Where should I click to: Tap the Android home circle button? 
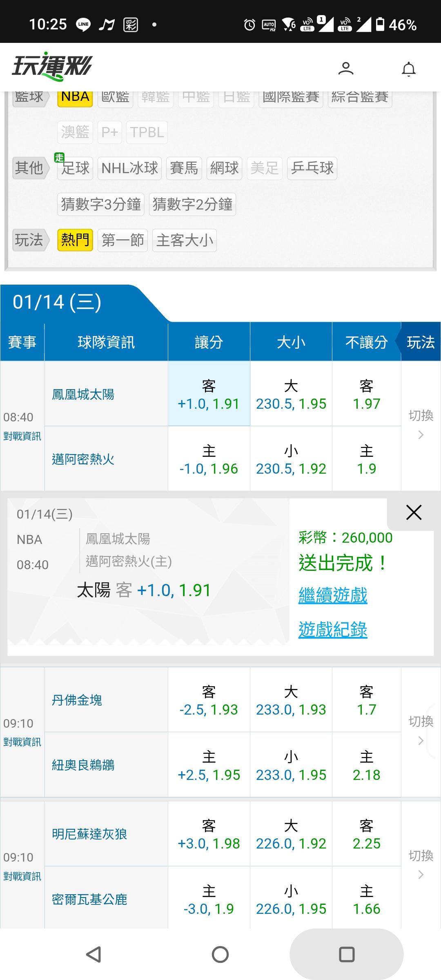(x=220, y=955)
